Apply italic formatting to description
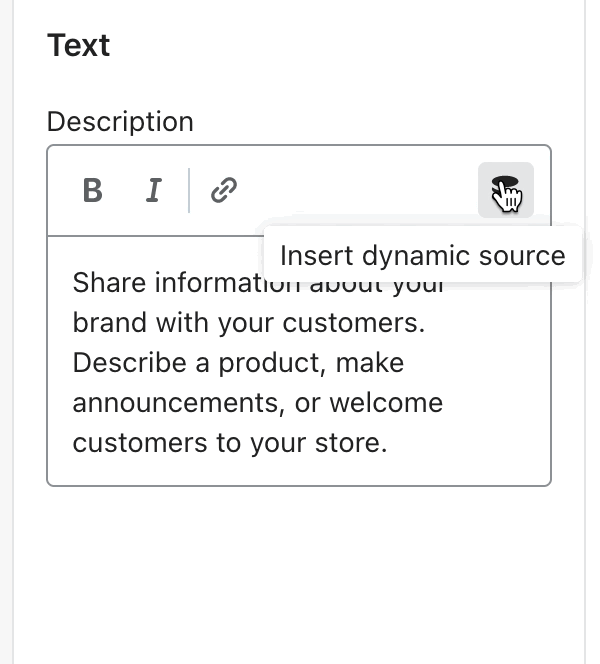This screenshot has width=600, height=664. click(x=154, y=190)
